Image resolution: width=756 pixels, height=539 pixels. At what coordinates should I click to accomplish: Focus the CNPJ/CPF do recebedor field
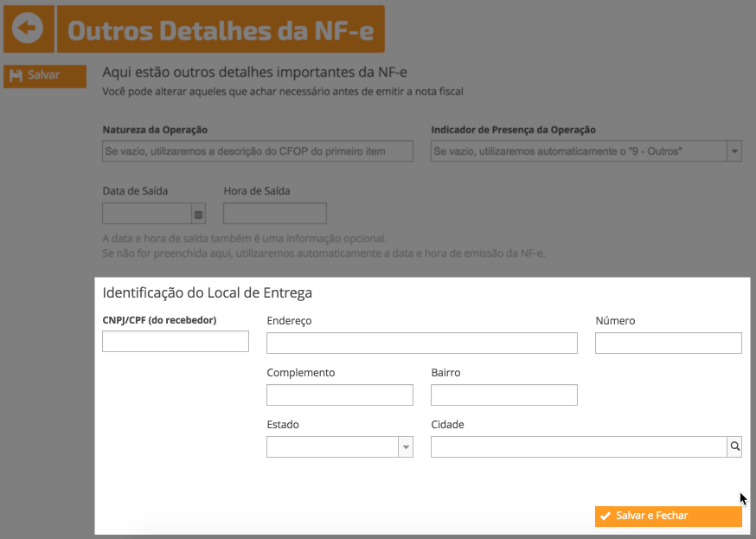(176, 342)
